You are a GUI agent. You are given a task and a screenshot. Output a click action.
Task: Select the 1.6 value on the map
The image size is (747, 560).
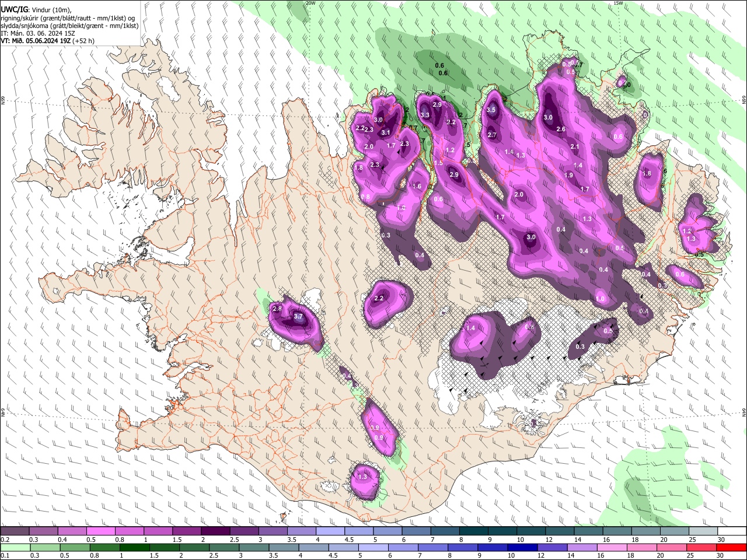417,187
